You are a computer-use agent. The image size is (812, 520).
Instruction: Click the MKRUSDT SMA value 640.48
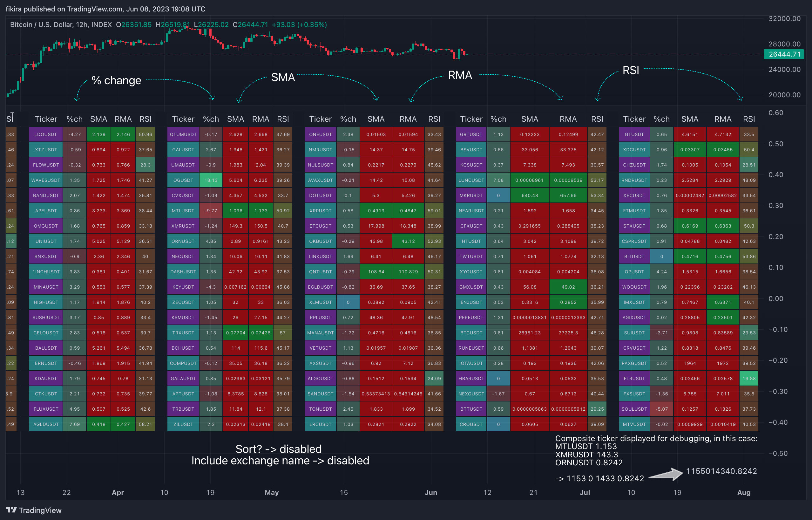(530, 195)
